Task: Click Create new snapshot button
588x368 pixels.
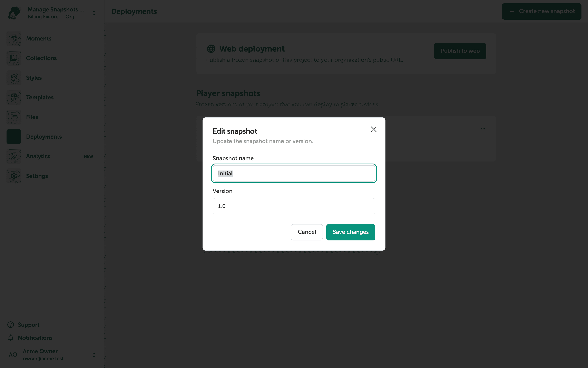Action: click(x=541, y=11)
